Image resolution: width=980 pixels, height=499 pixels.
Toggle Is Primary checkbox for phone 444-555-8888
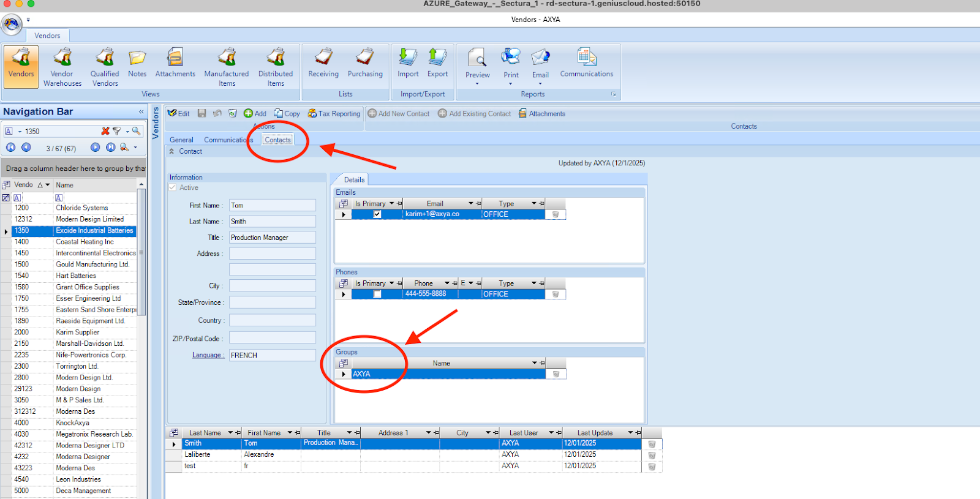377,294
